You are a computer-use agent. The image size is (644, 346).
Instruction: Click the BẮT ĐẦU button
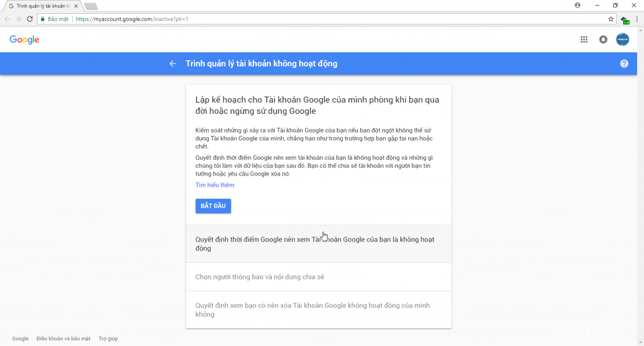[213, 206]
